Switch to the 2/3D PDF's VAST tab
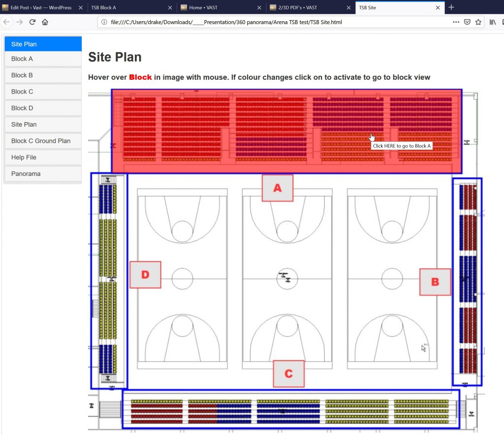 click(305, 7)
